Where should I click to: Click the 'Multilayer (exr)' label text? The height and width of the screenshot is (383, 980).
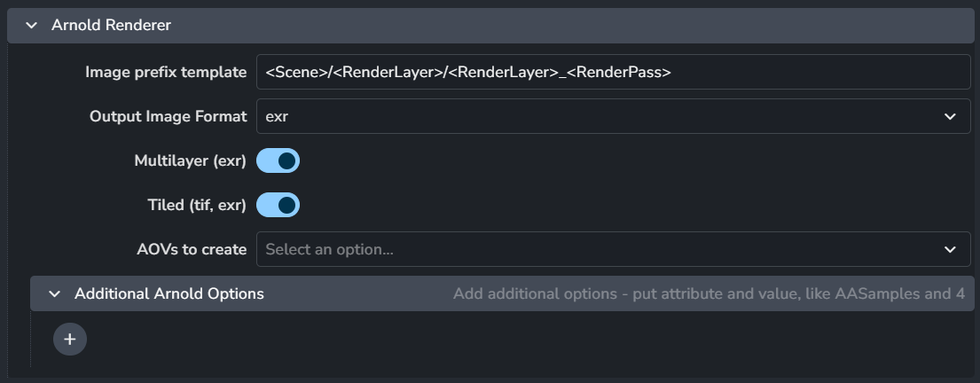point(191,161)
